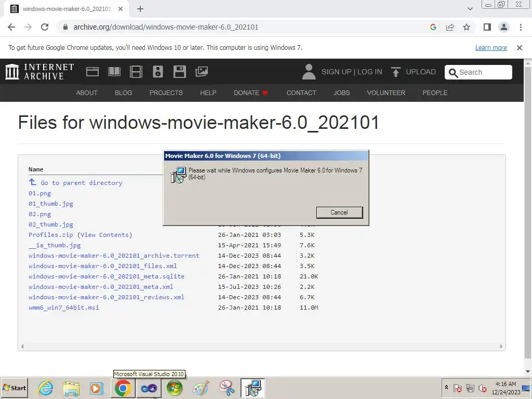Click the Windows flag taskbar icon
The height and width of the screenshot is (399, 532).
[x=175, y=388]
